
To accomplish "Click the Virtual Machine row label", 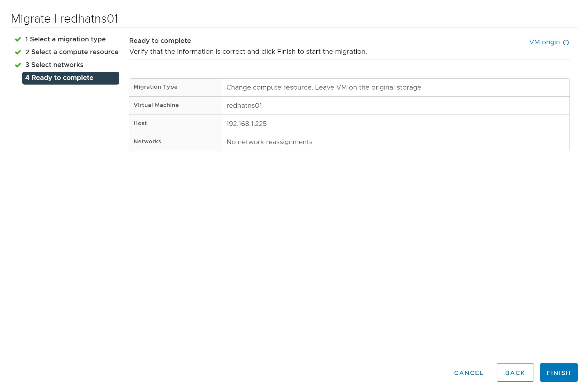I will click(x=156, y=105).
